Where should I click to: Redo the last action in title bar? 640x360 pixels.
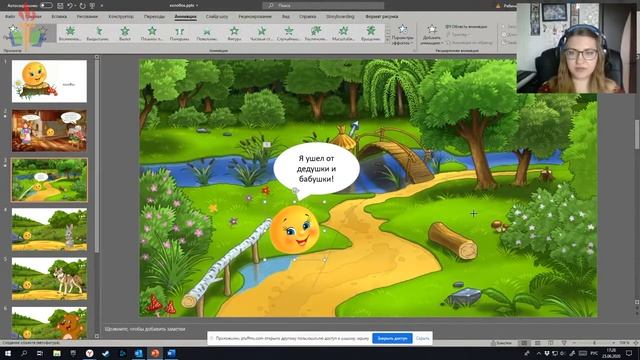83,6
